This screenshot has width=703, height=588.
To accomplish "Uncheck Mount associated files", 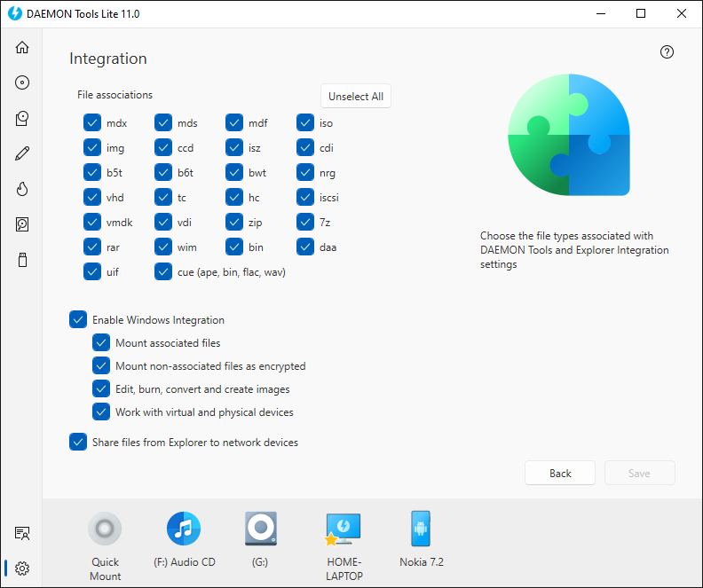I will click(x=101, y=342).
